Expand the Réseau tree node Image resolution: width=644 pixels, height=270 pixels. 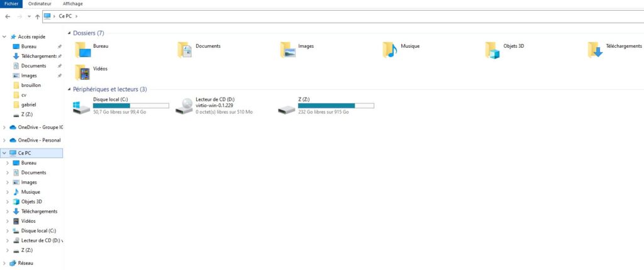tap(4, 263)
